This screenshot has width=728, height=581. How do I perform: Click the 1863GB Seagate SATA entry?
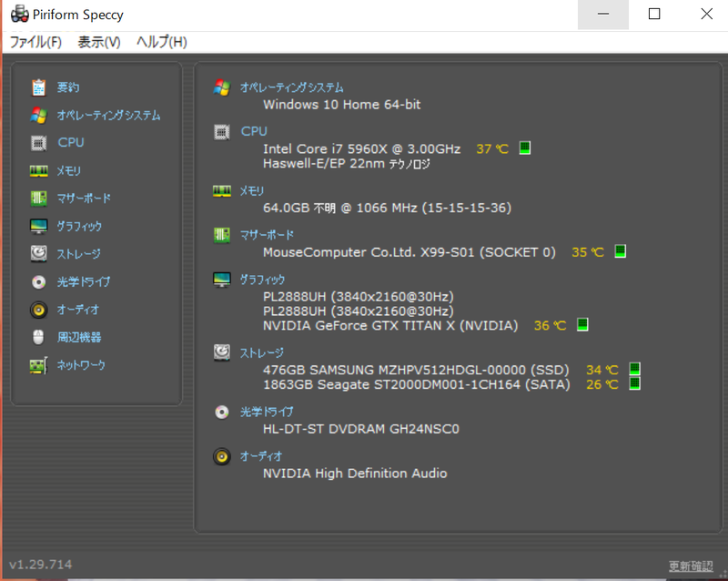tap(417, 385)
